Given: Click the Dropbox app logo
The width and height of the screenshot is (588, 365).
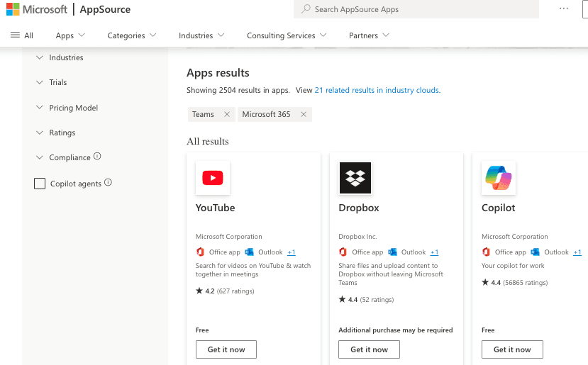Looking at the screenshot, I should (x=355, y=178).
